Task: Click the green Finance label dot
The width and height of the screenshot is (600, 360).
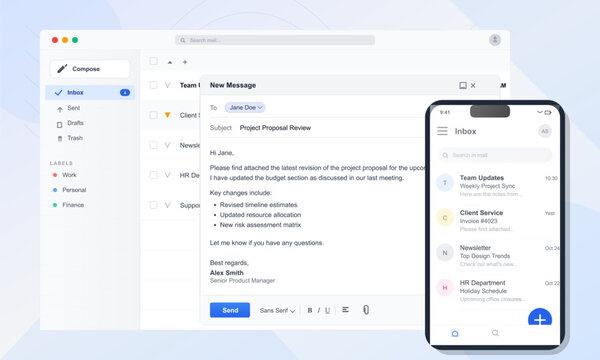Action: pos(55,205)
